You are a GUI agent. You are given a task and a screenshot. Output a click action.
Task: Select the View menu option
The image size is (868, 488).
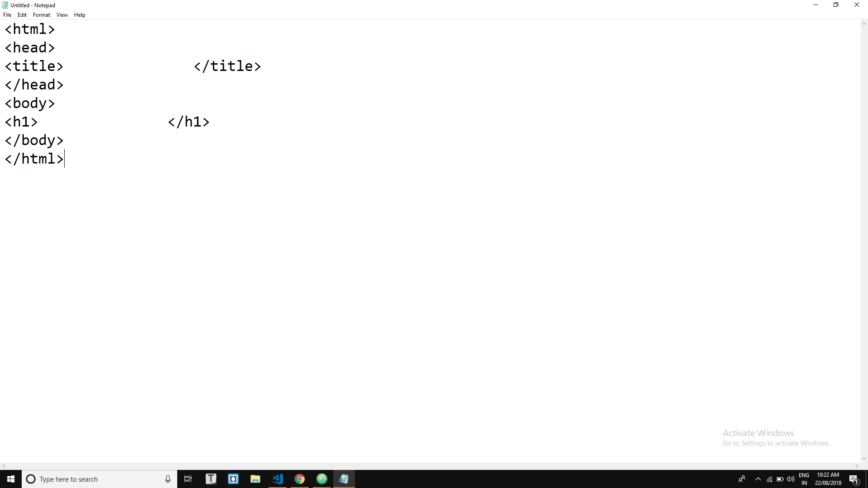click(62, 15)
